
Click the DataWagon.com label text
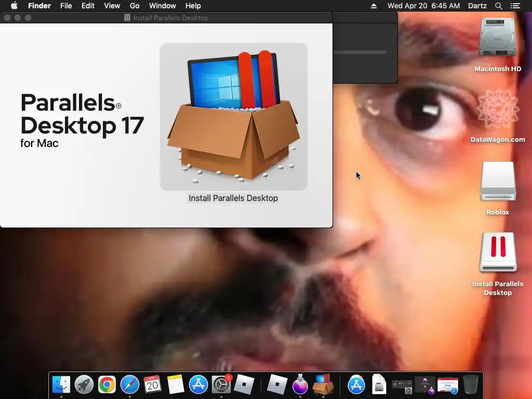tap(498, 139)
